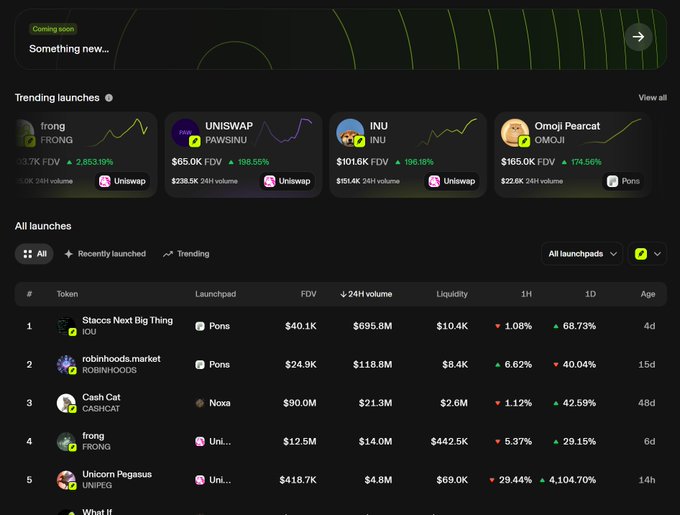Click the 48d age value

click(647, 403)
